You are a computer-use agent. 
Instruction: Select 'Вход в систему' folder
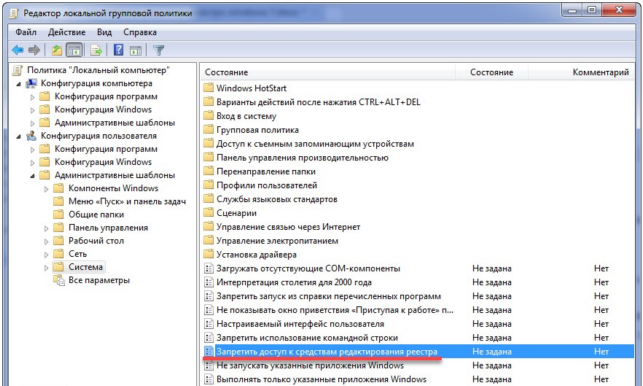coord(246,116)
